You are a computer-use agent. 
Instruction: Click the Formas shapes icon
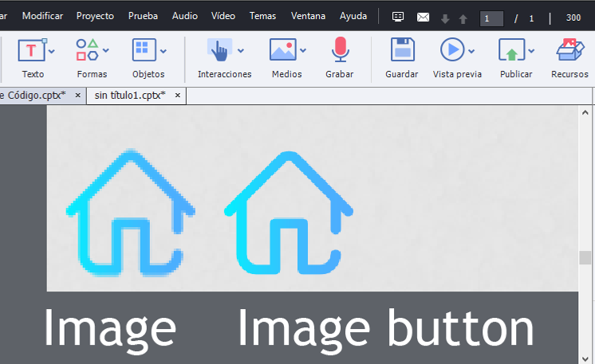click(x=87, y=51)
